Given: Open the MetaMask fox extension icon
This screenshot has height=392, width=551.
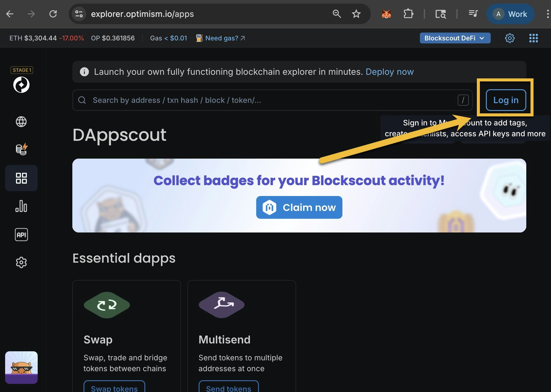Looking at the screenshot, I should 386,14.
